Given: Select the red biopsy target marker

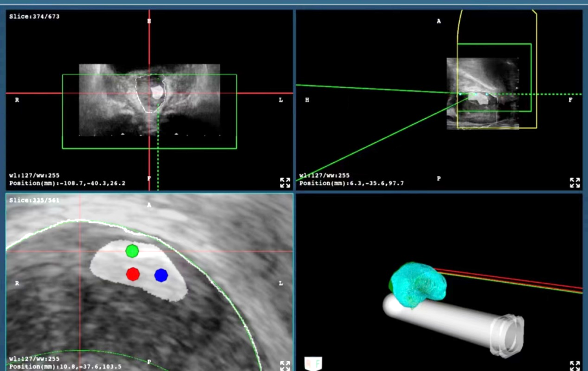Looking at the screenshot, I should click(133, 274).
